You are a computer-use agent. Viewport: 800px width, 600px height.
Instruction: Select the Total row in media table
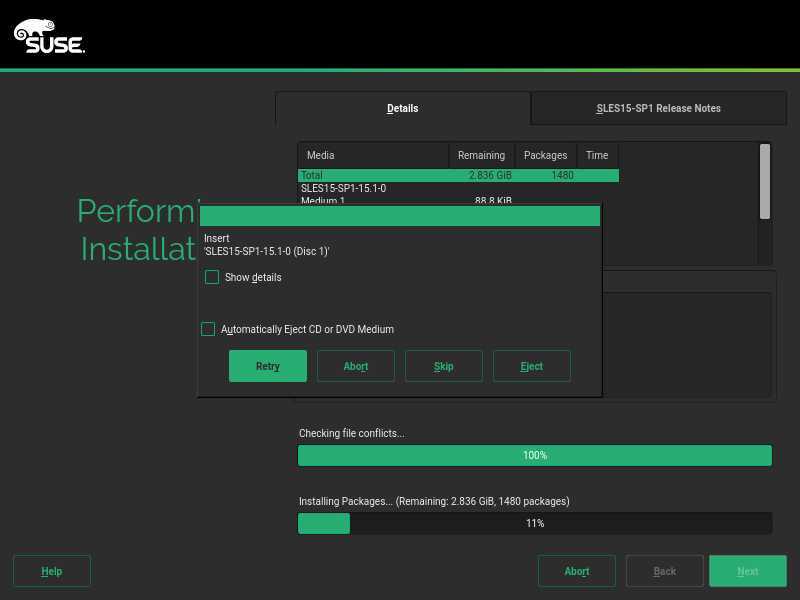click(x=458, y=176)
